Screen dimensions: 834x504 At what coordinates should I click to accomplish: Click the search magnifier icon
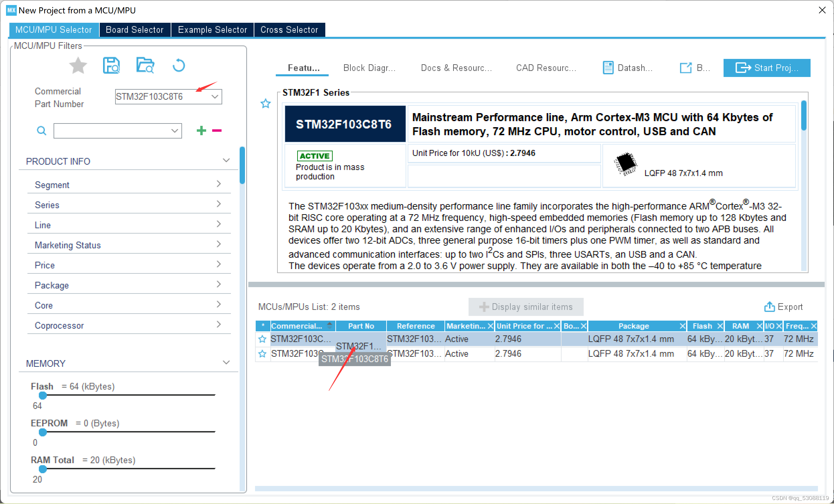click(41, 131)
